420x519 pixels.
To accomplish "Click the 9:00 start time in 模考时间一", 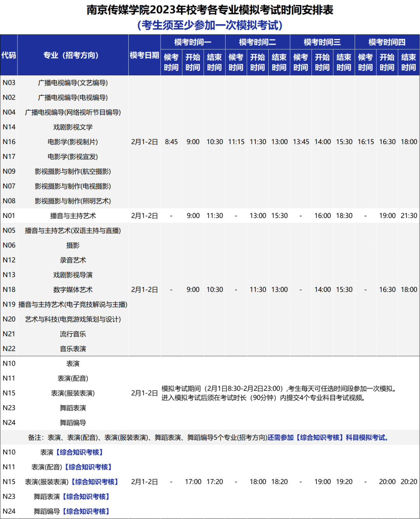I will click(x=193, y=142).
